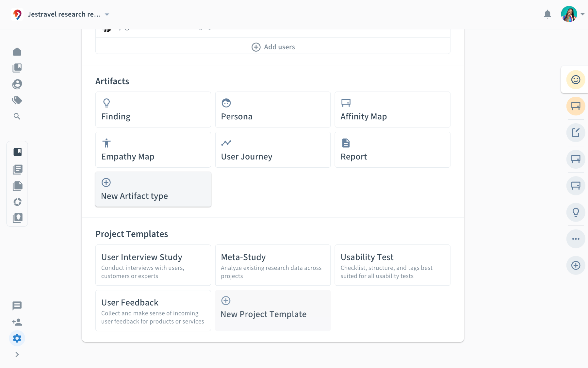Create a New Project Template
Screen dimensions: 588x368
(x=273, y=310)
